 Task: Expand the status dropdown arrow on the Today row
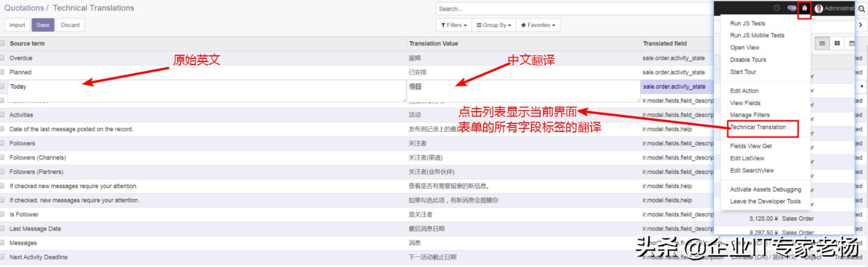pos(862,87)
